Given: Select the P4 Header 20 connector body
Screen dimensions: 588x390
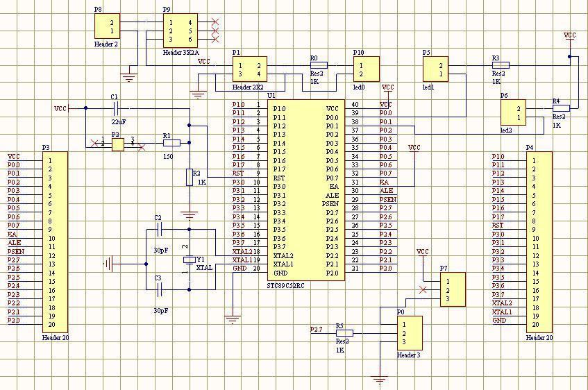Looking at the screenshot, I should (539, 242).
